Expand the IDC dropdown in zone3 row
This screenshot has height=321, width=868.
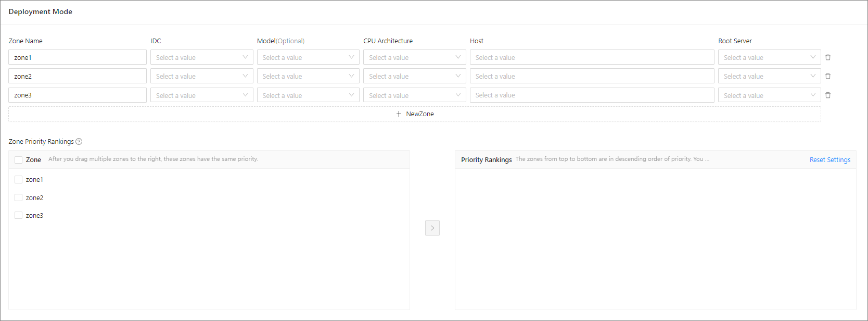pyautogui.click(x=201, y=95)
